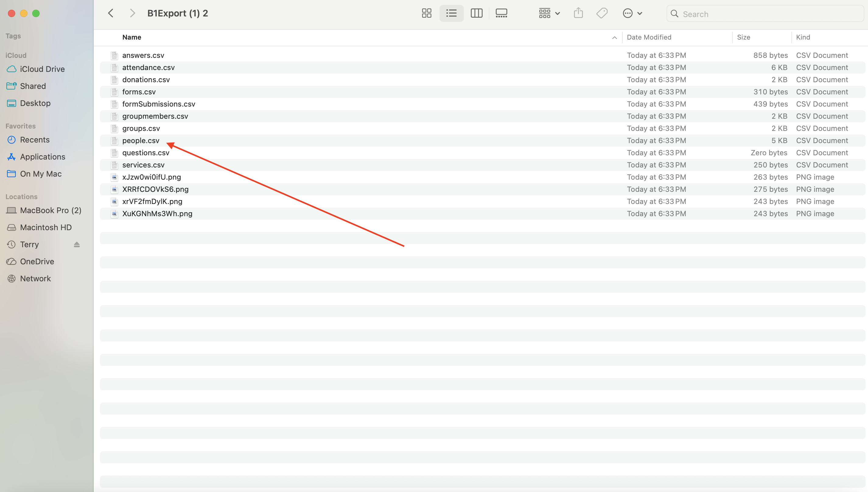The height and width of the screenshot is (492, 868).
Task: Toggle sort order arrow in Name column
Action: 614,37
